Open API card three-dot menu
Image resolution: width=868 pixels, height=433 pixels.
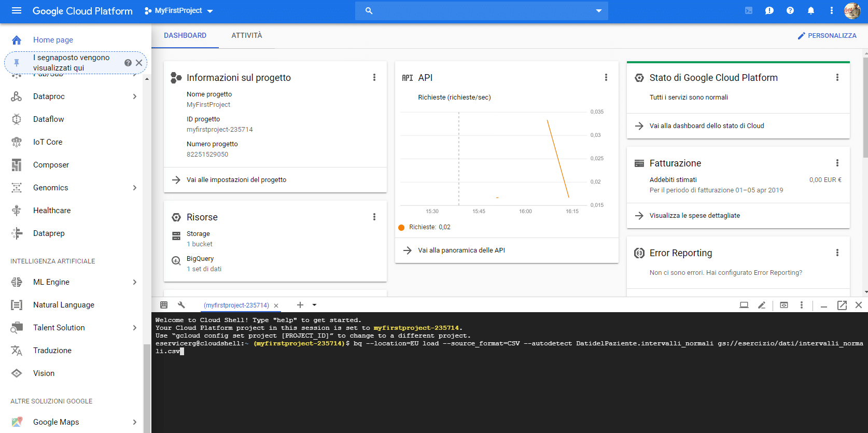tap(606, 77)
